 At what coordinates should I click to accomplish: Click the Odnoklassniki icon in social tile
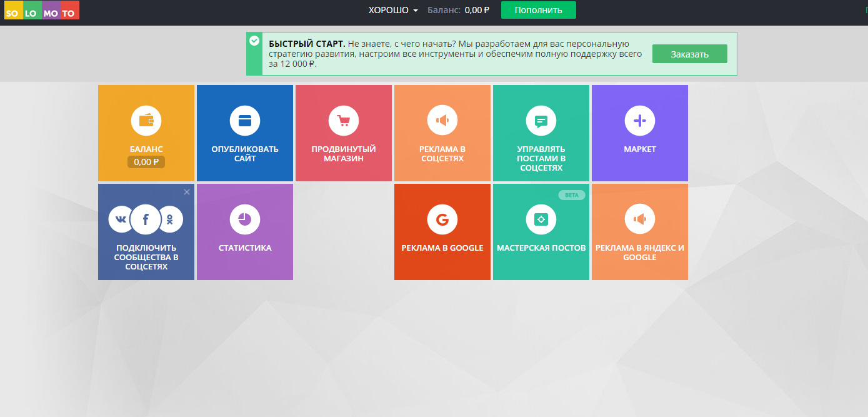pos(171,219)
